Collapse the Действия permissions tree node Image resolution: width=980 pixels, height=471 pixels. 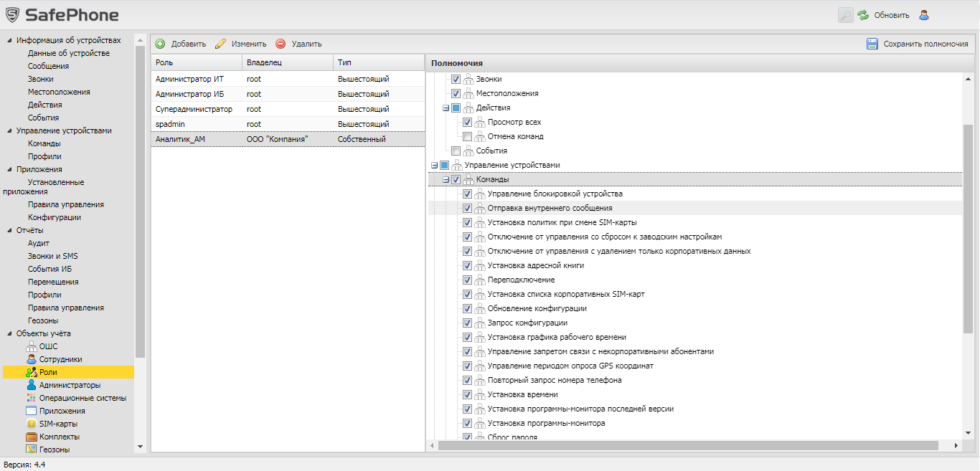446,108
